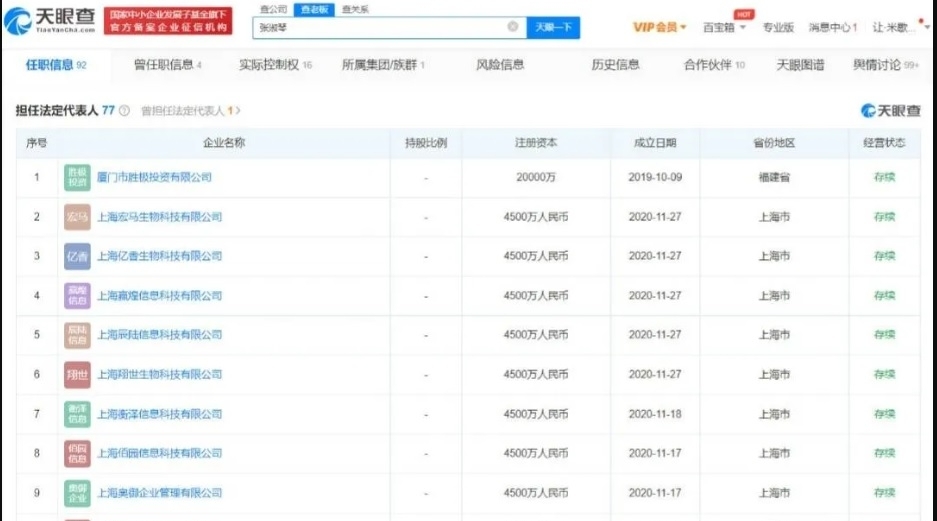937x521 pixels.
Task: Switch to the 实际控制权 tab
Action: (275, 65)
